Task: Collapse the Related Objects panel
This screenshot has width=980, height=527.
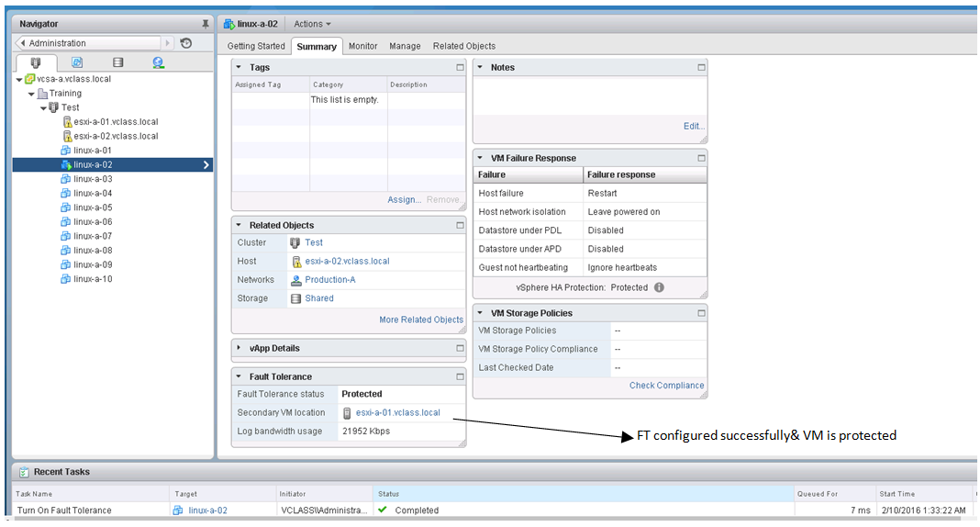Action: [x=239, y=225]
